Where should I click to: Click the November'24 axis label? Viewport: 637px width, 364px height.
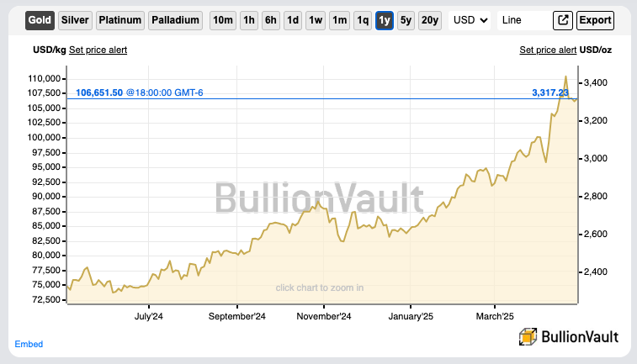tap(324, 316)
